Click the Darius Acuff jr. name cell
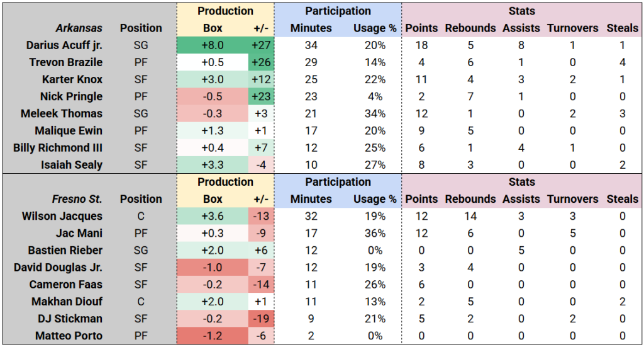This screenshot has height=347, width=644. (x=64, y=45)
